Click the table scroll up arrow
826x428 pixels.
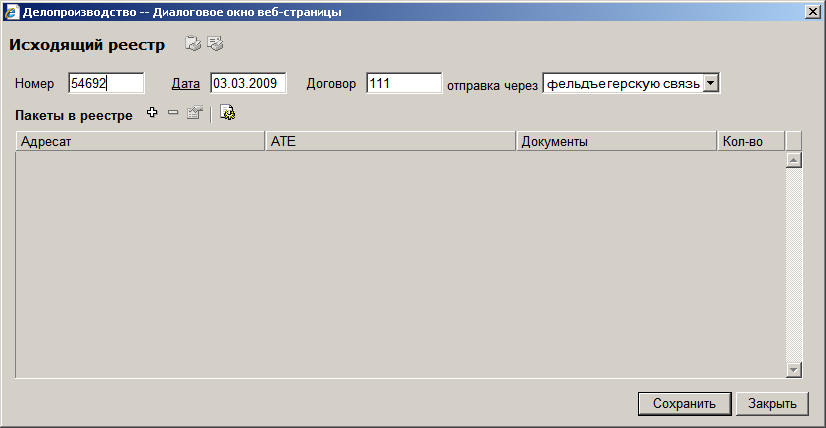point(793,160)
